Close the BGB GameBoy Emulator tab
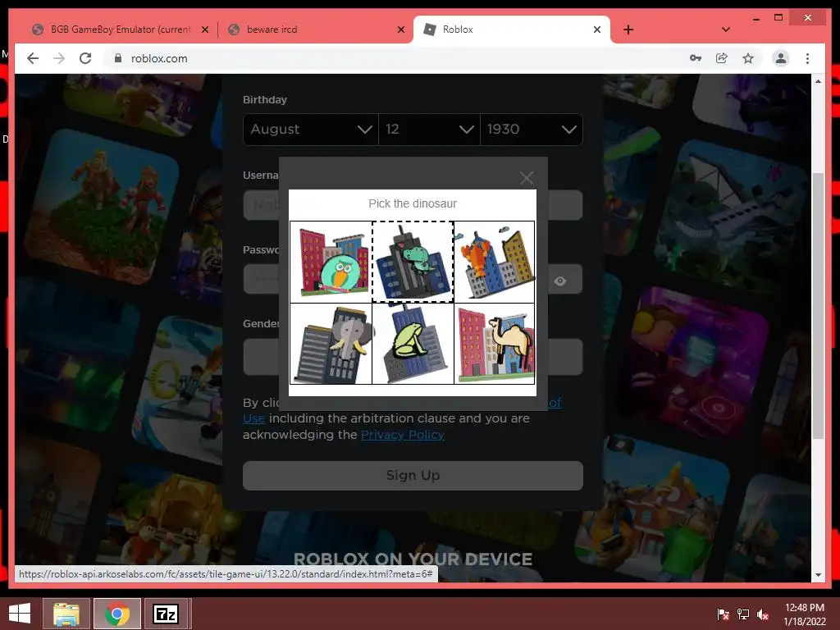840x630 pixels. click(x=204, y=30)
